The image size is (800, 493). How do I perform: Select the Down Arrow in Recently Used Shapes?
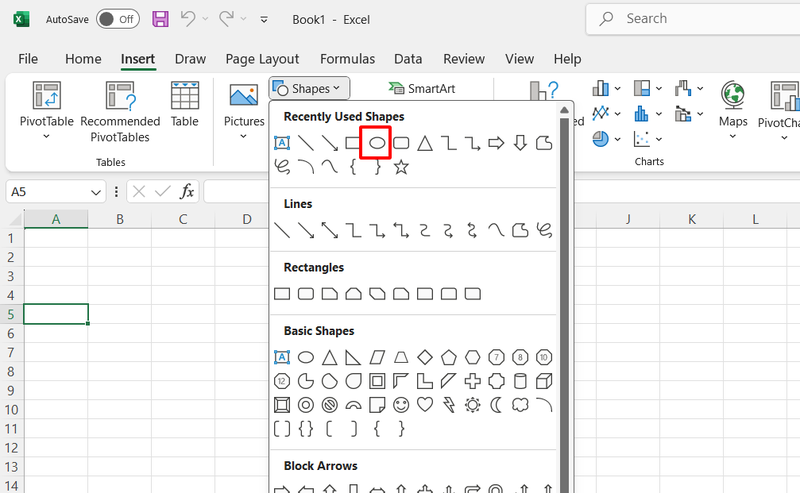520,143
